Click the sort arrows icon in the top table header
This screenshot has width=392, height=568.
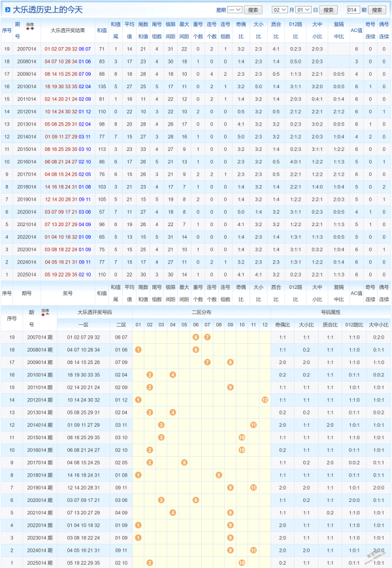30,28
